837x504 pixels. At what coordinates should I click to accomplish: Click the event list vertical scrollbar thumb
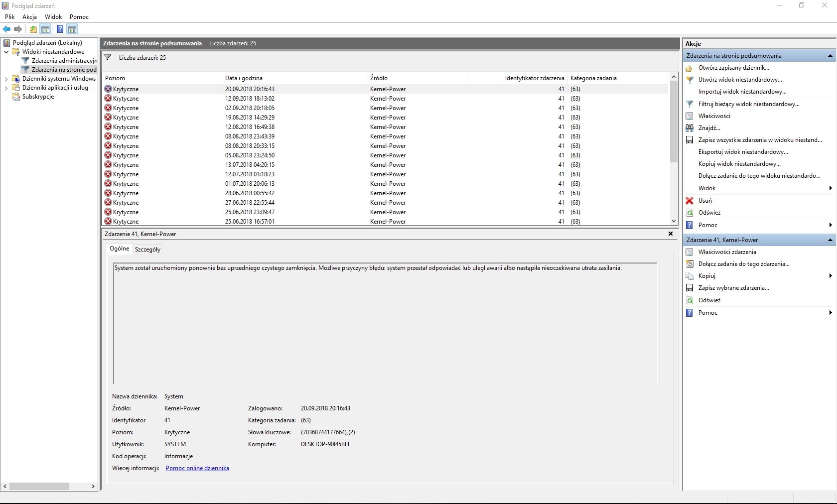(x=674, y=122)
